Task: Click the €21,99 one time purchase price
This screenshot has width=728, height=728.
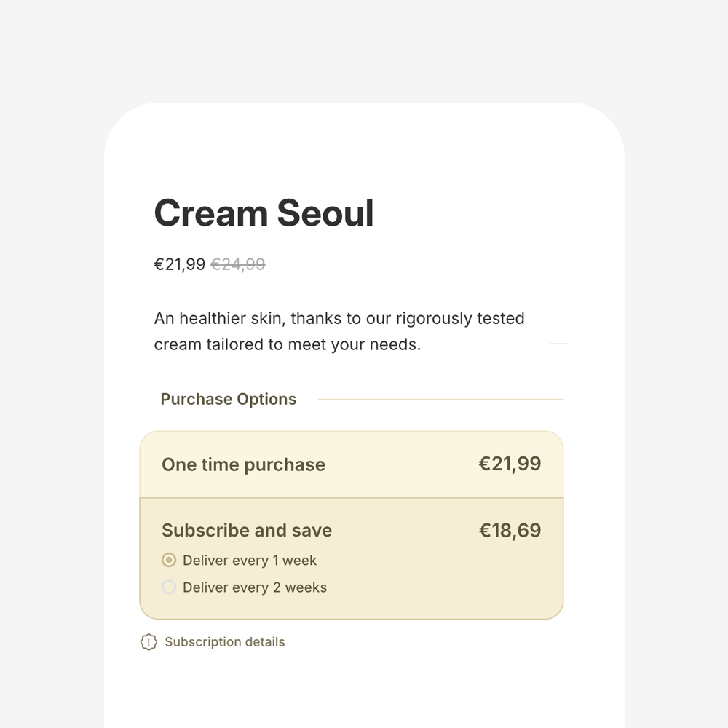Action: pyautogui.click(x=510, y=464)
